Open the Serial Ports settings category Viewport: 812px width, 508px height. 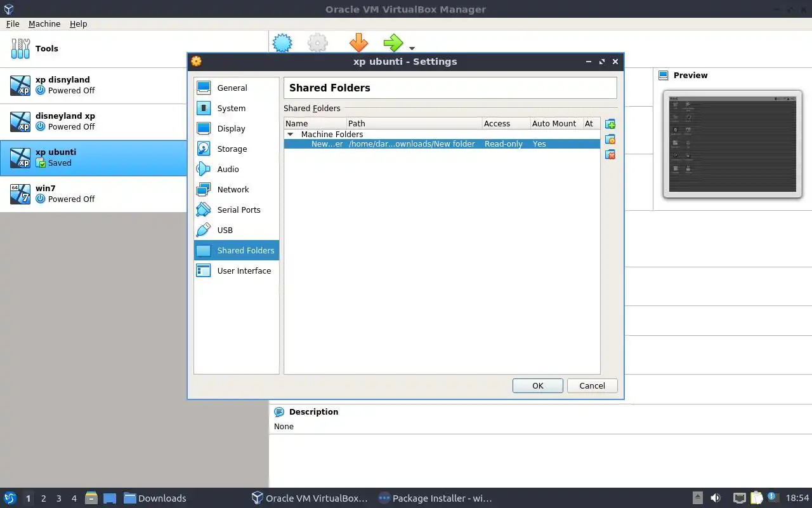[x=236, y=210]
